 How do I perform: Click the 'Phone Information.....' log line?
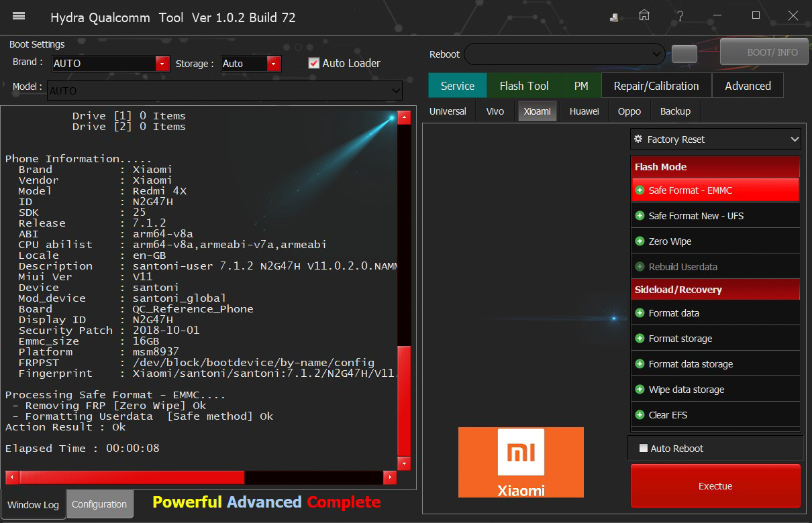point(79,159)
